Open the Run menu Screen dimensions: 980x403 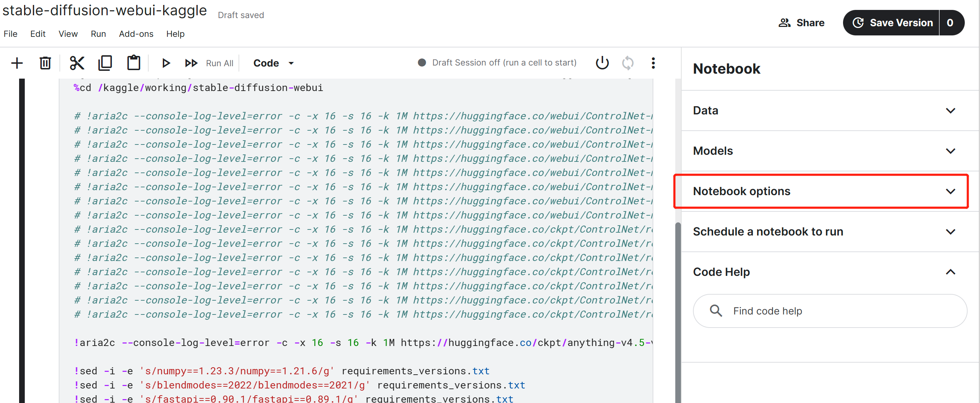98,34
